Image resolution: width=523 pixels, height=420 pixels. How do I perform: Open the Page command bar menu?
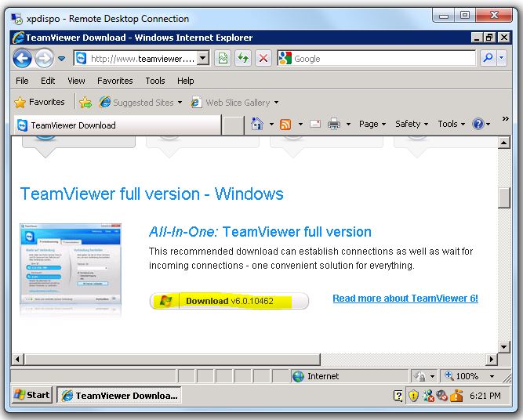pyautogui.click(x=372, y=124)
